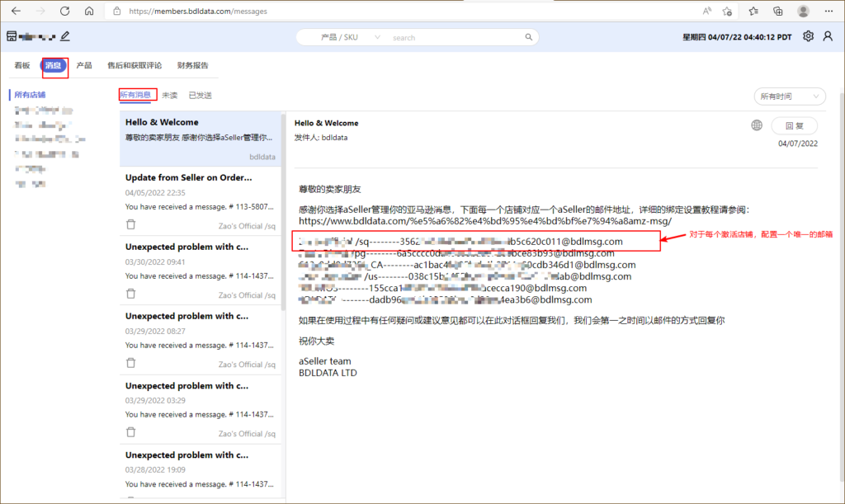Show the 所有消息 message filter

pyautogui.click(x=135, y=95)
